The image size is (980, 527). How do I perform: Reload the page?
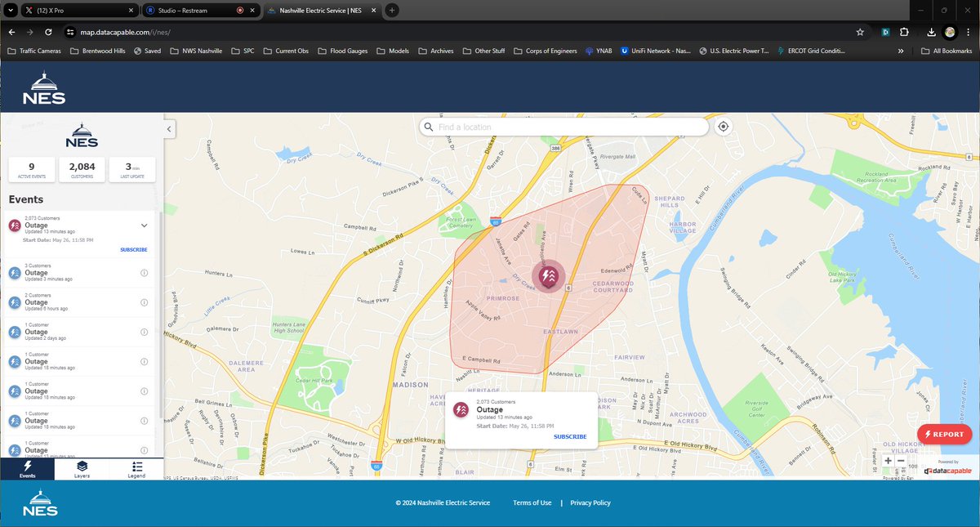pos(49,32)
